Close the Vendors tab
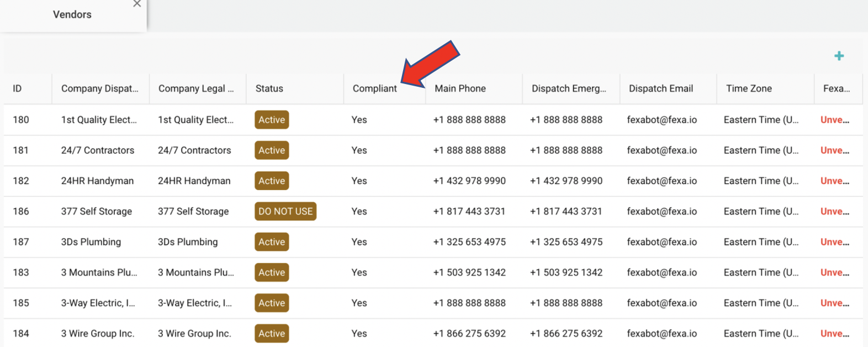868x347 pixels. (137, 4)
